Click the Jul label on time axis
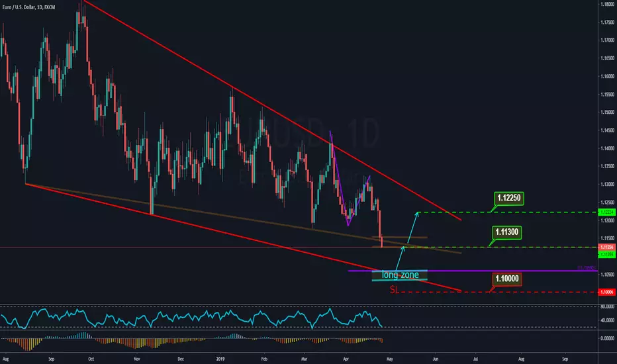The width and height of the screenshot is (617, 364). pyautogui.click(x=476, y=359)
